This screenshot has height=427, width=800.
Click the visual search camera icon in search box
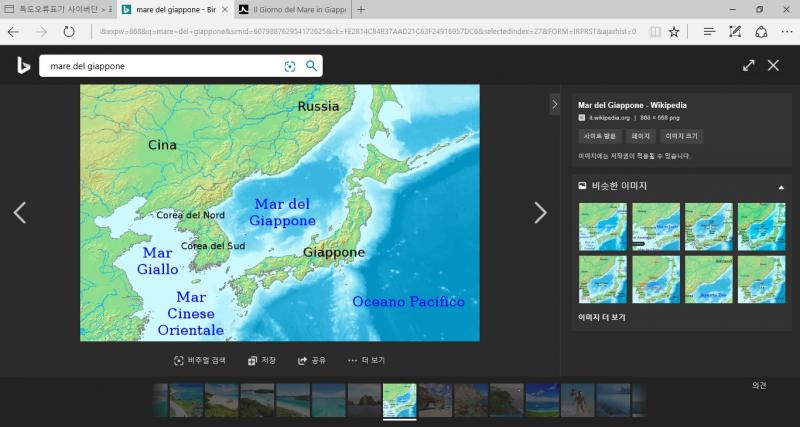(290, 66)
